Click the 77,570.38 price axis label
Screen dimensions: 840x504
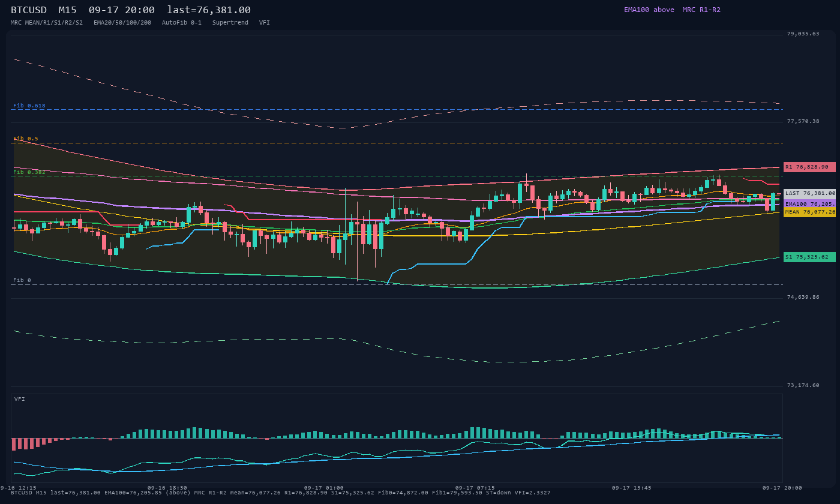(x=803, y=121)
